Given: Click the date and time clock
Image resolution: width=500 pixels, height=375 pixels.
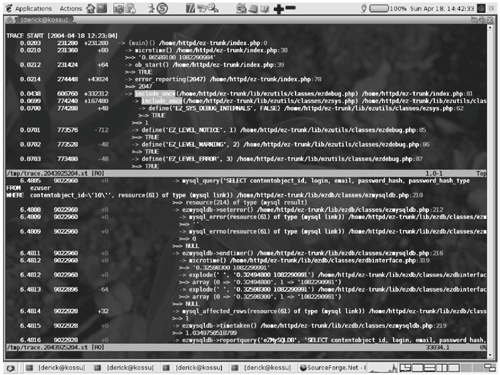Looking at the screenshot, I should click(442, 8).
